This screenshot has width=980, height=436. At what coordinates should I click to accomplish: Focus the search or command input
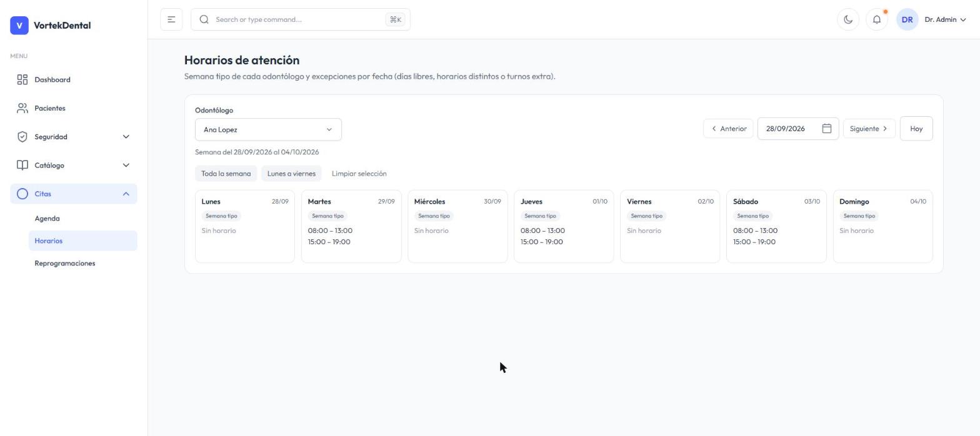point(300,19)
